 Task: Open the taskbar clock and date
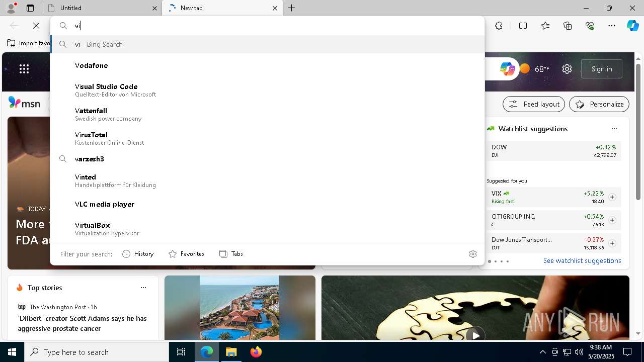point(601,352)
